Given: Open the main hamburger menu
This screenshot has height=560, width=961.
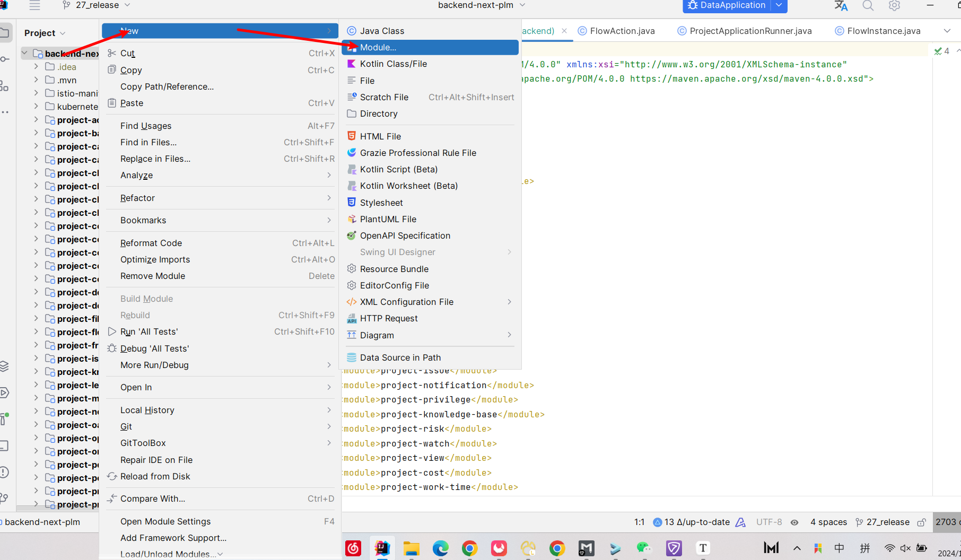Looking at the screenshot, I should [34, 5].
